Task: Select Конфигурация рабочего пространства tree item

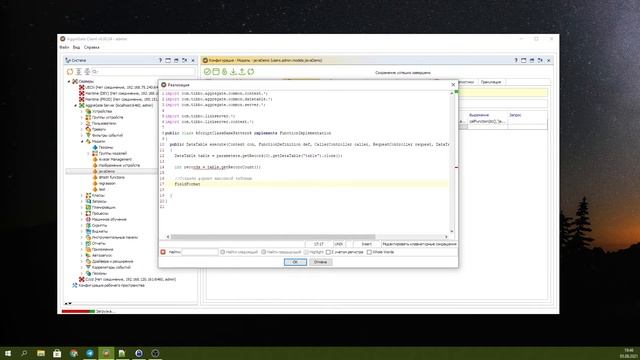Action: [111, 285]
